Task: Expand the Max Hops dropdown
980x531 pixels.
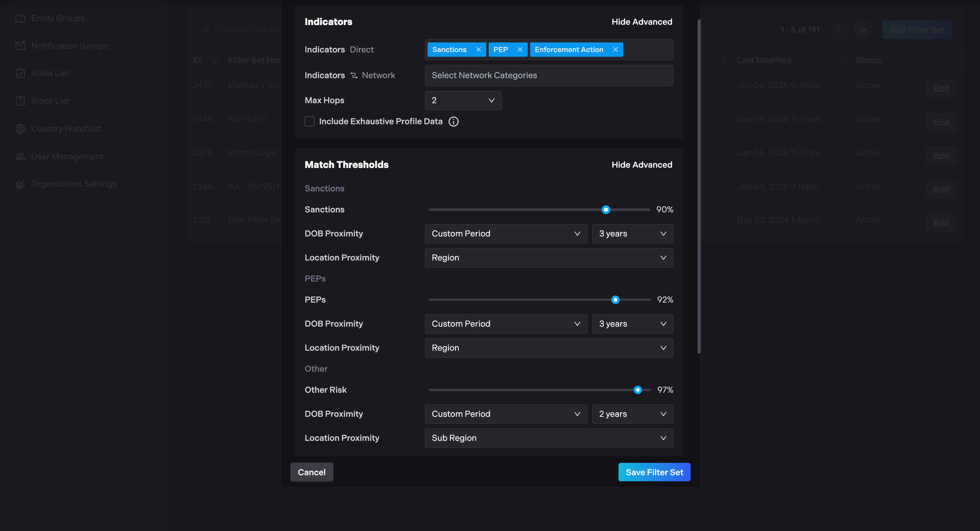Action: (x=463, y=101)
